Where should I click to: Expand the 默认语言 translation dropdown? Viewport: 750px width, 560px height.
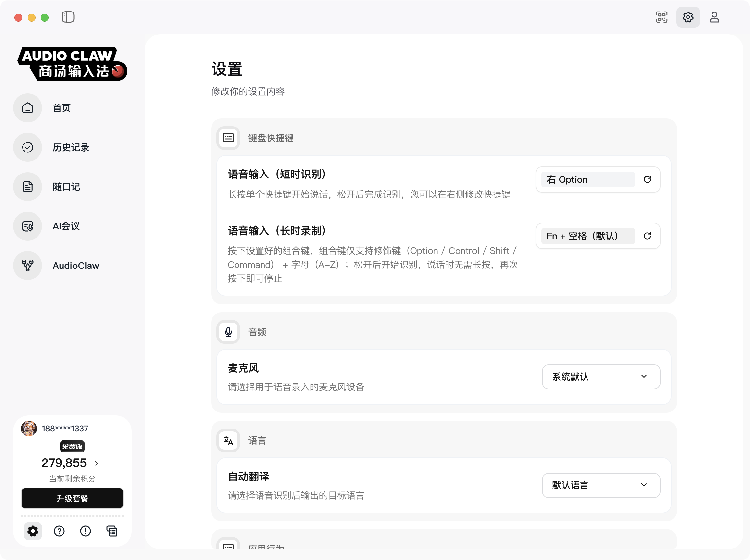(x=601, y=485)
